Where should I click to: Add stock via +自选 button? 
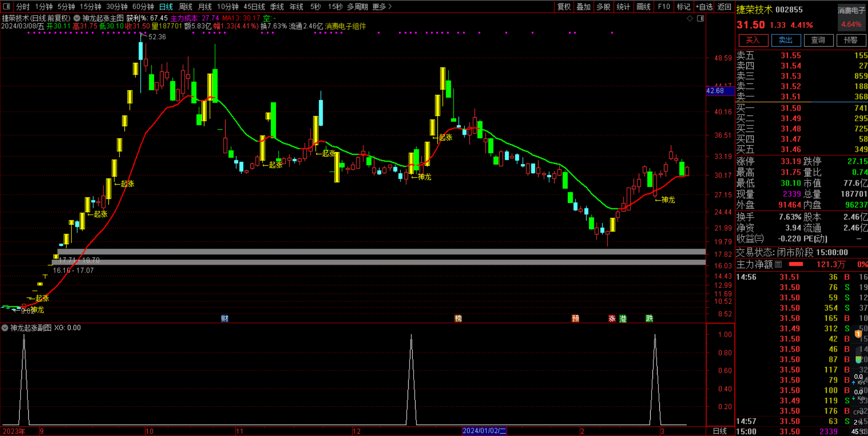pyautogui.click(x=705, y=6)
